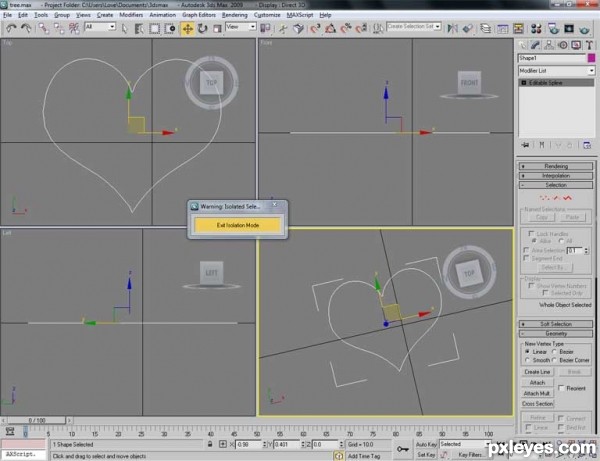
Task: Toggle the Area Selection checkbox
Action: (x=527, y=250)
